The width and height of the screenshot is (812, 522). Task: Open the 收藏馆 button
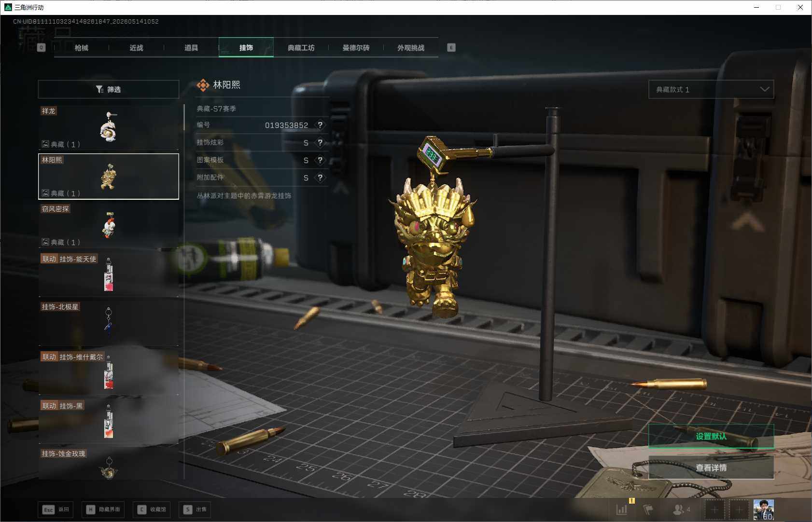tap(152, 509)
